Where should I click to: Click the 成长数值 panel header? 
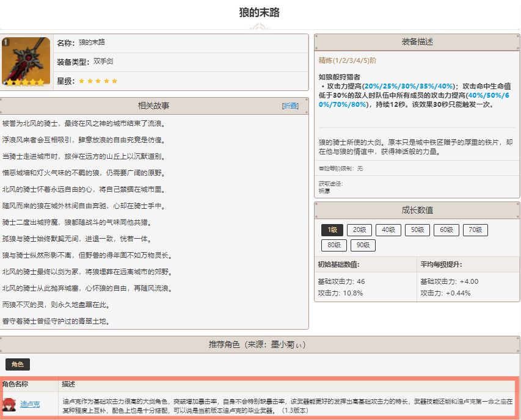417,210
